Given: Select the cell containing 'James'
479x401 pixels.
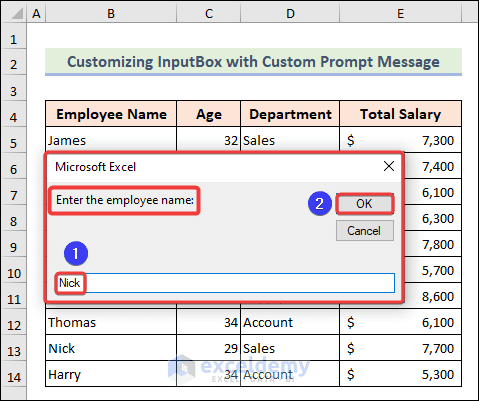Looking at the screenshot, I should [x=111, y=140].
